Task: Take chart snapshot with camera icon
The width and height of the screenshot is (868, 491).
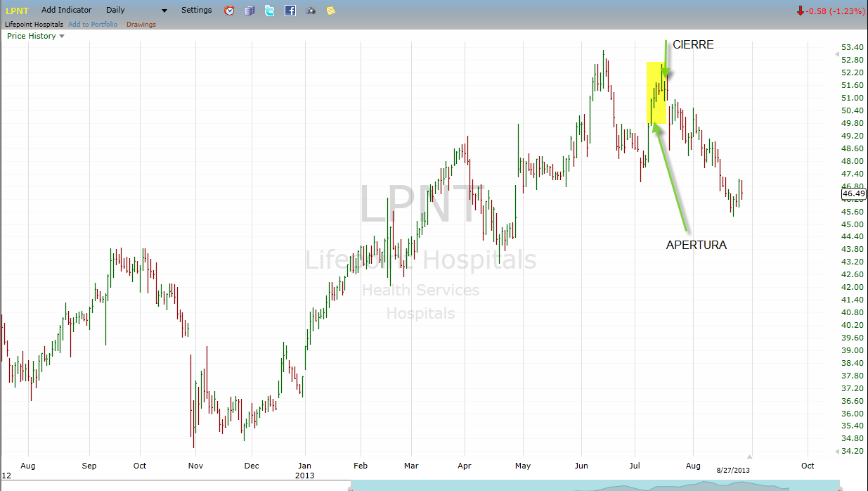Action: 311,11
